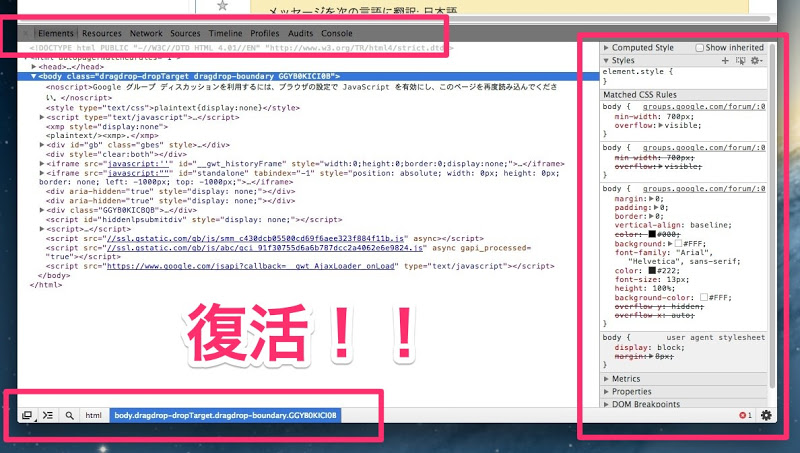The image size is (800, 453).
Task: Select the style type="text/css" plaintext line
Action: click(x=173, y=108)
